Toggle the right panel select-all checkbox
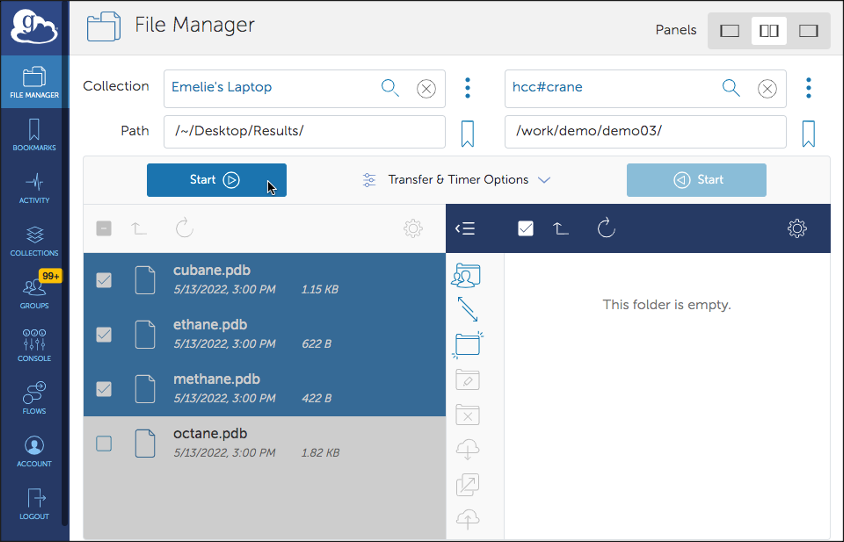This screenshot has height=542, width=844. click(x=526, y=229)
